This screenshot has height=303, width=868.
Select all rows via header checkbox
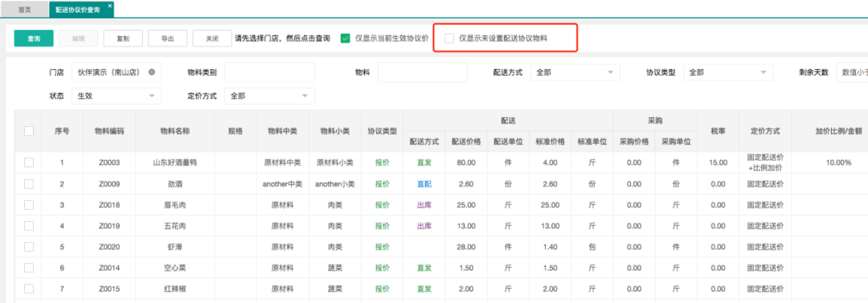point(29,131)
